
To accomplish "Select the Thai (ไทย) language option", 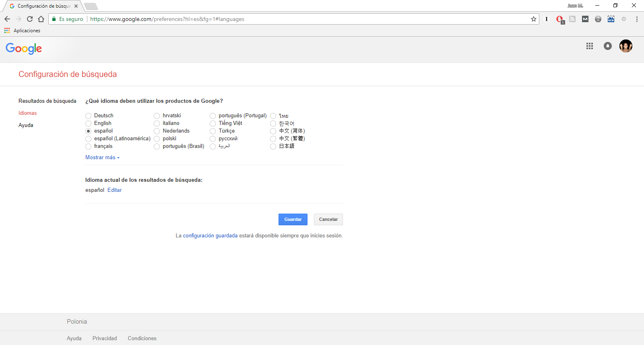I will point(273,116).
